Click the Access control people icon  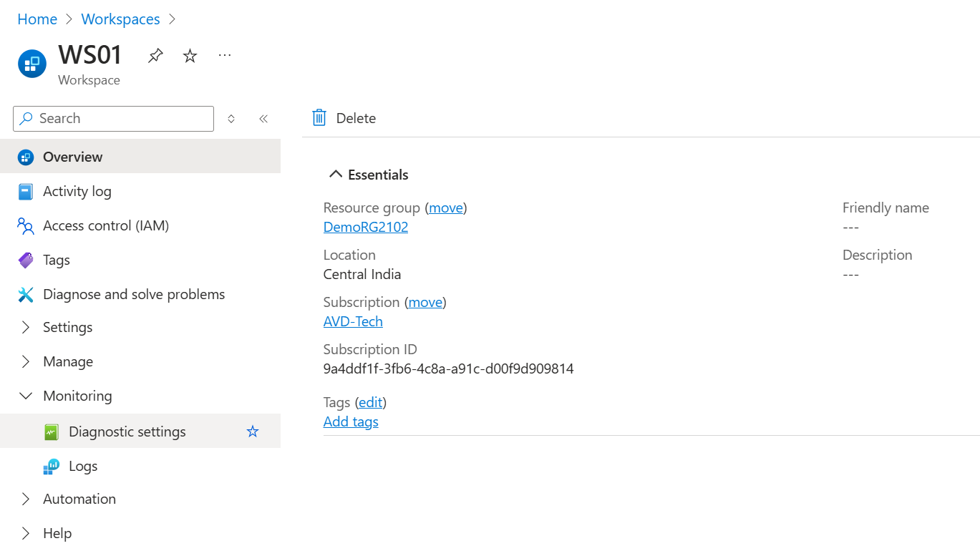click(x=26, y=226)
